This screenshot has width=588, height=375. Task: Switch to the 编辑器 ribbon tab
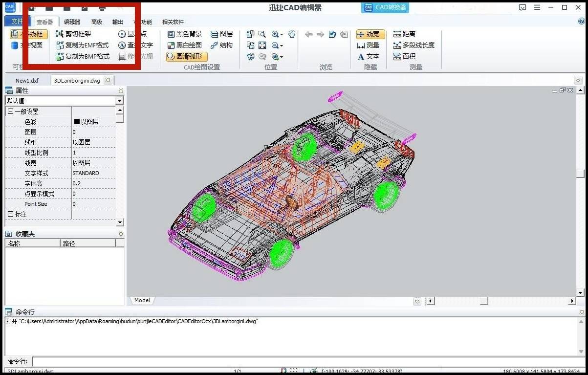pos(72,22)
